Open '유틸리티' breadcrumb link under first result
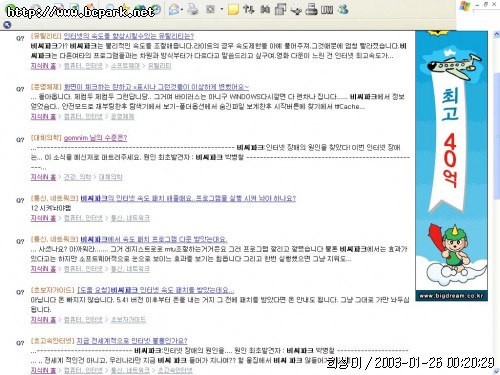 click(159, 66)
